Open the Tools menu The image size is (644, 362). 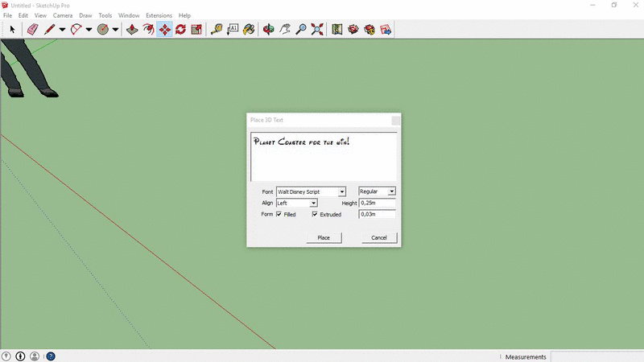[x=105, y=15]
